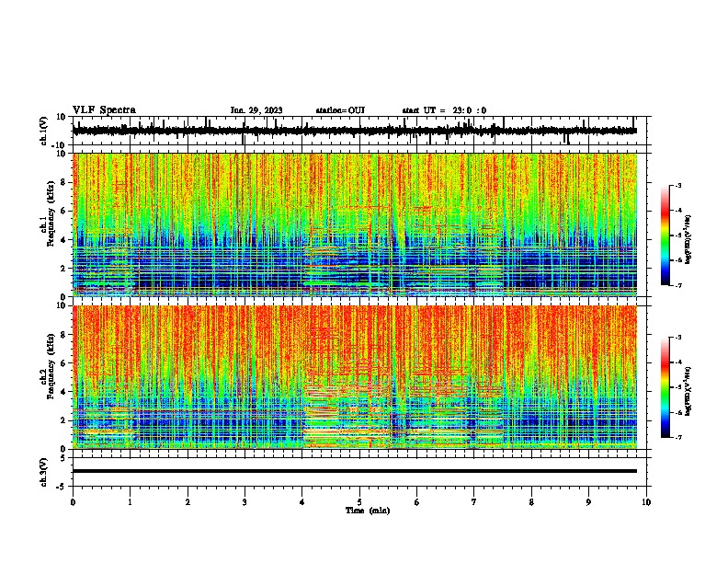This screenshot has width=728, height=563.
Task: Pick the ch.1 spectrogram color scale bar
Action: coord(665,236)
